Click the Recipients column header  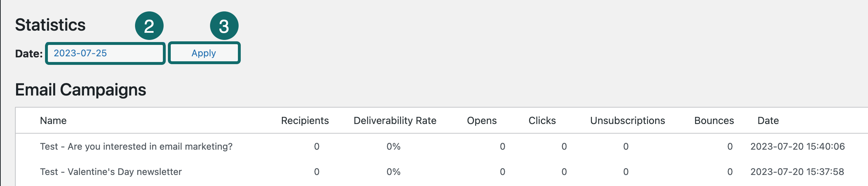pyautogui.click(x=305, y=121)
